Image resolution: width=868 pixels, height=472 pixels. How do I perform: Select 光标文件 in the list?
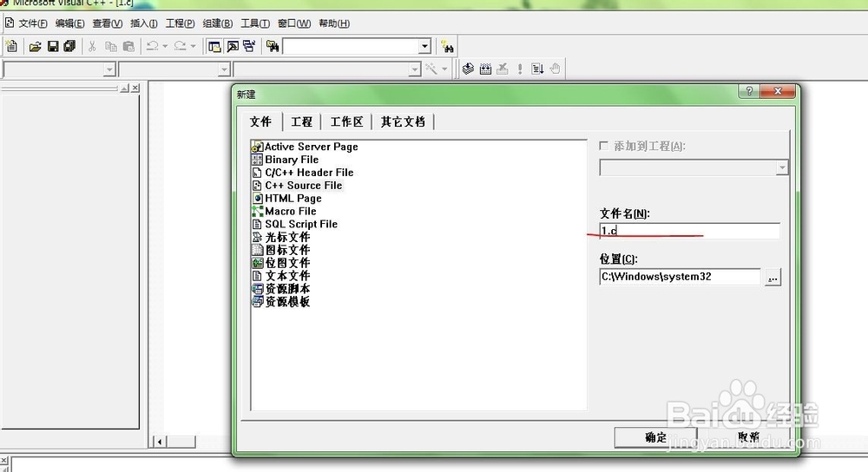click(281, 237)
